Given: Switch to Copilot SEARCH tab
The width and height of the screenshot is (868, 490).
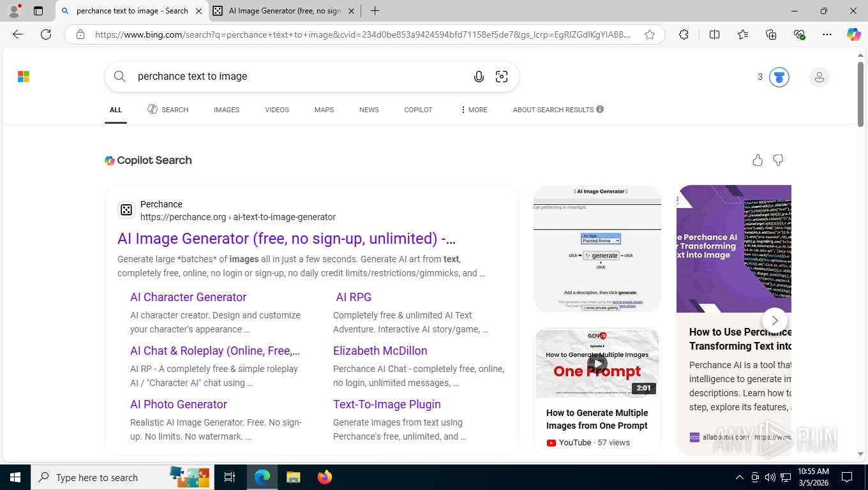Looking at the screenshot, I should [x=168, y=110].
